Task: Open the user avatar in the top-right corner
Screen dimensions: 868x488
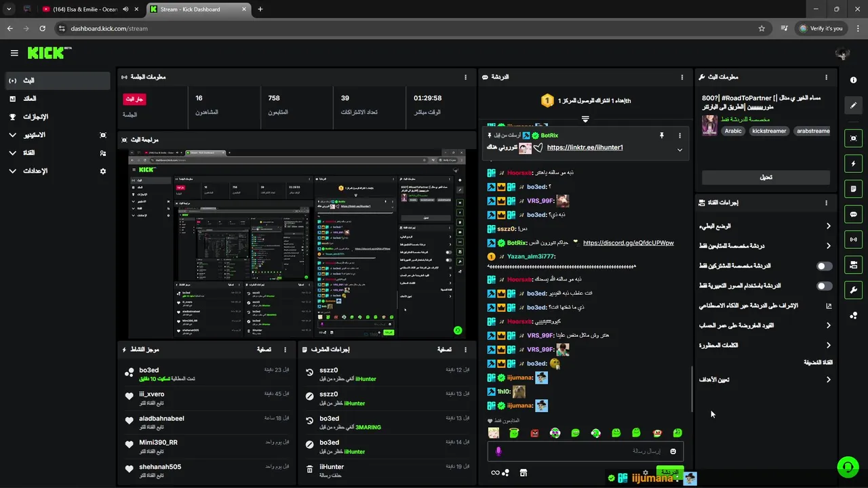Action: pos(843,54)
